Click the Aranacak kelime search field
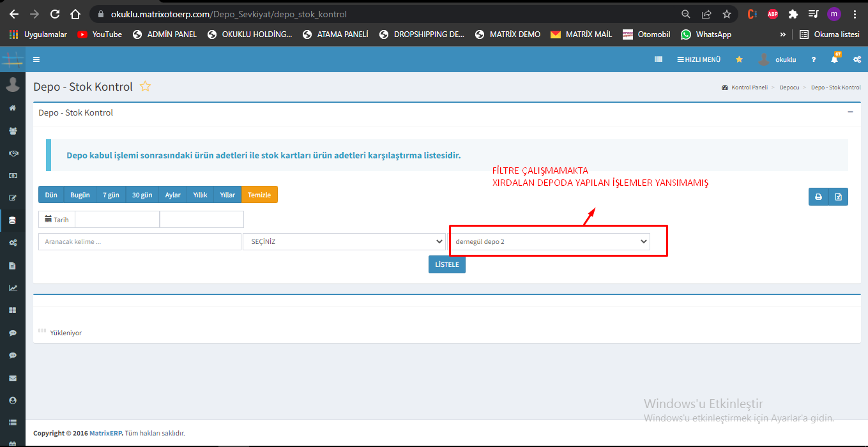 (139, 242)
